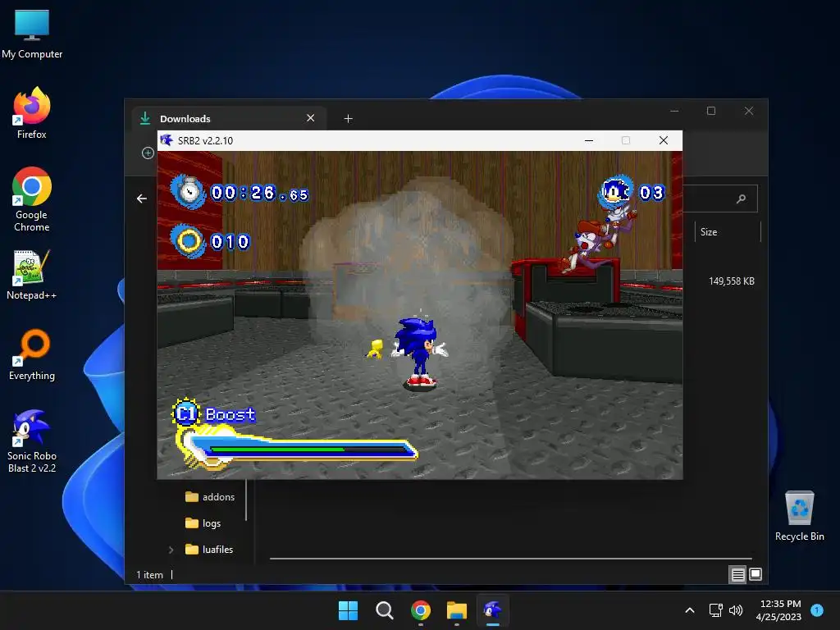Viewport: 840px width, 630px height.
Task: Click the Explorer horizontal scrollbar
Action: point(510,558)
